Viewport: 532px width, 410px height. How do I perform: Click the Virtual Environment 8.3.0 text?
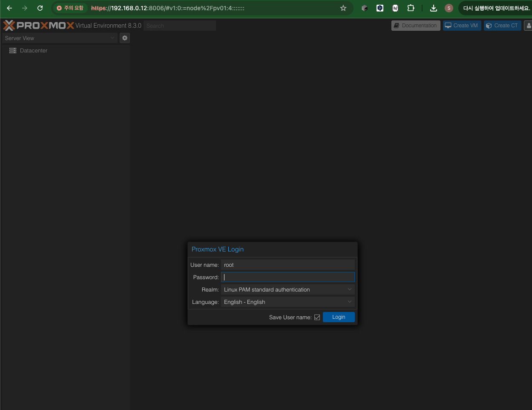[x=108, y=26]
